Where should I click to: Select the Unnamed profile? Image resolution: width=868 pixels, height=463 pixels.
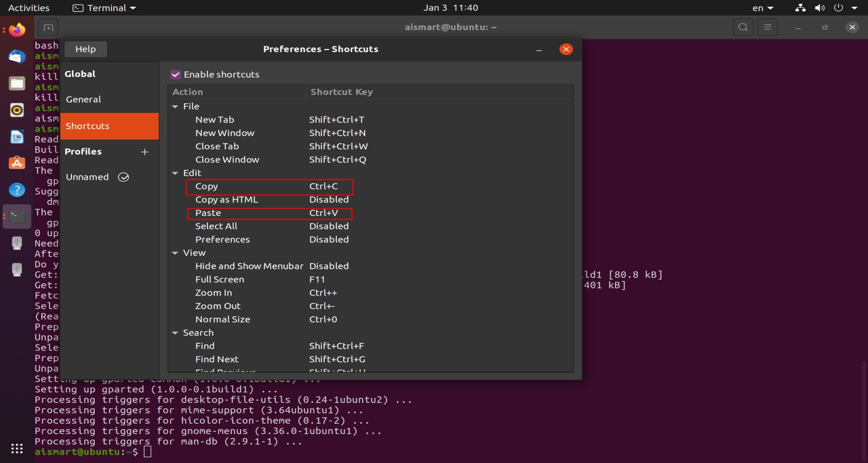pos(87,177)
